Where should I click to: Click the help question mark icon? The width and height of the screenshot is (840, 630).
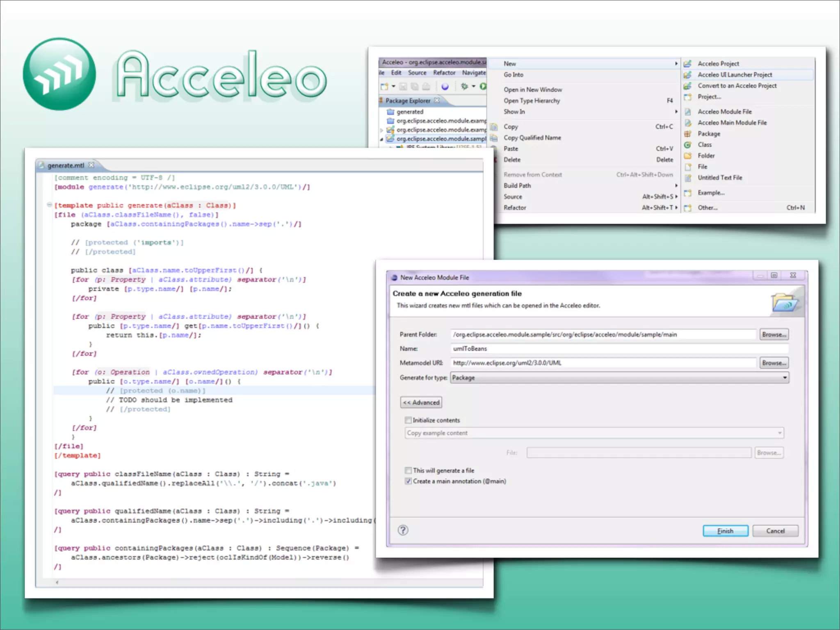403,530
